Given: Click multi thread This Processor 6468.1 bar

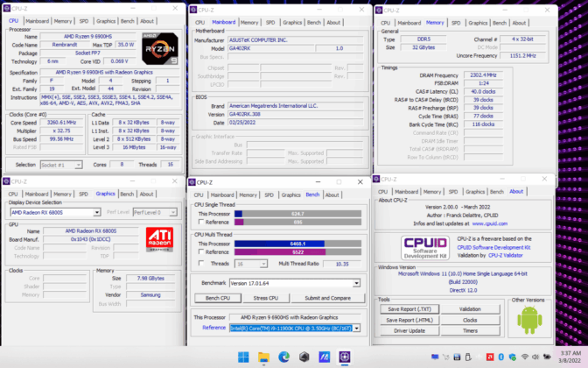Looking at the screenshot, I should click(x=297, y=244).
